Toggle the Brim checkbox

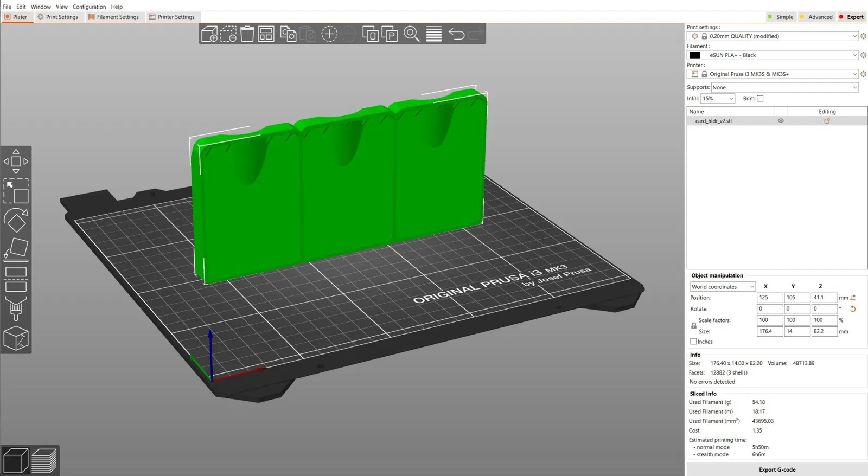pyautogui.click(x=760, y=99)
